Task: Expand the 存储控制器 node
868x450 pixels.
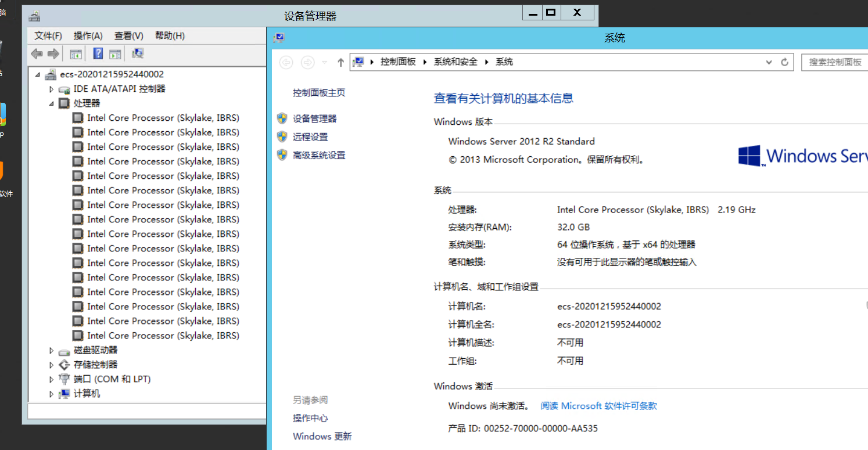Action: [52, 365]
